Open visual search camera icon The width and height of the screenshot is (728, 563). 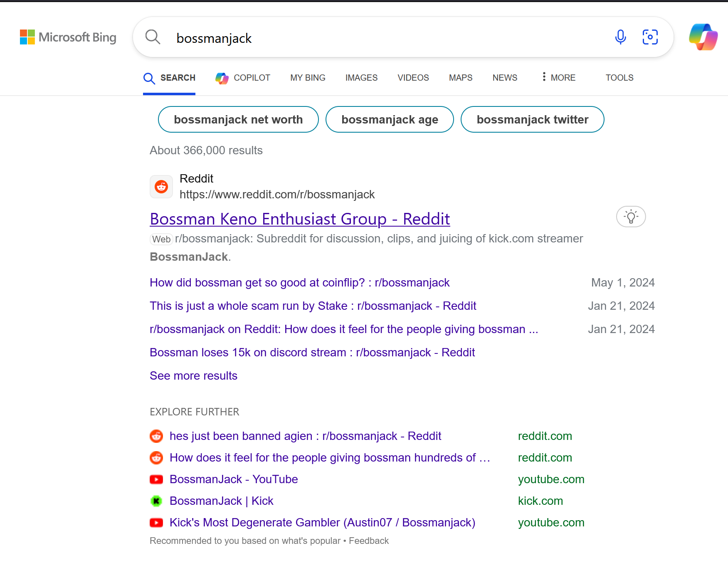[x=650, y=37]
